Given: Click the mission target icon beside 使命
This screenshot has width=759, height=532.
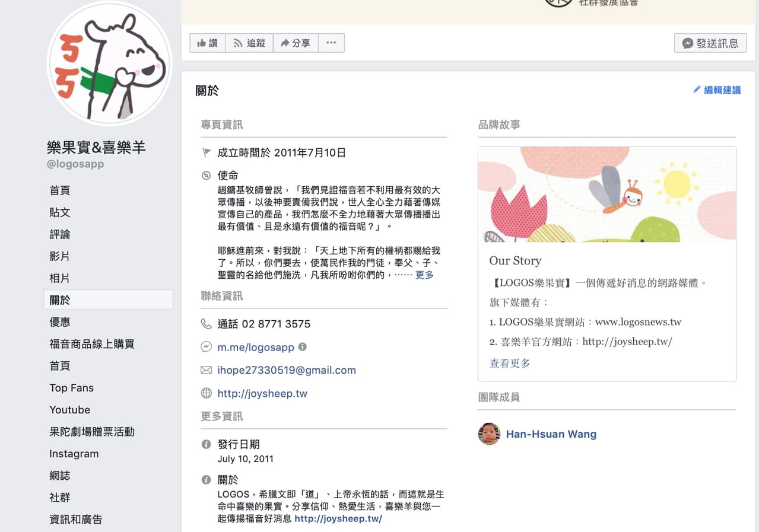Looking at the screenshot, I should [x=206, y=176].
